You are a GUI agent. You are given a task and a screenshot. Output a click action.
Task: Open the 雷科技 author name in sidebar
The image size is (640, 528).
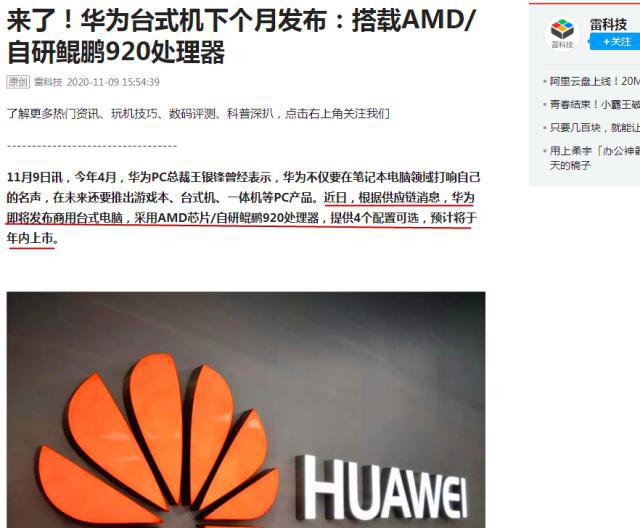(608, 24)
